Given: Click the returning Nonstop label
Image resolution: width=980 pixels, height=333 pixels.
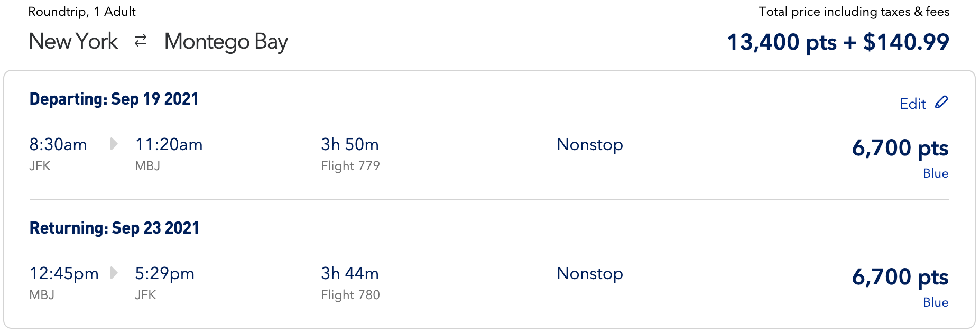Looking at the screenshot, I should [589, 273].
